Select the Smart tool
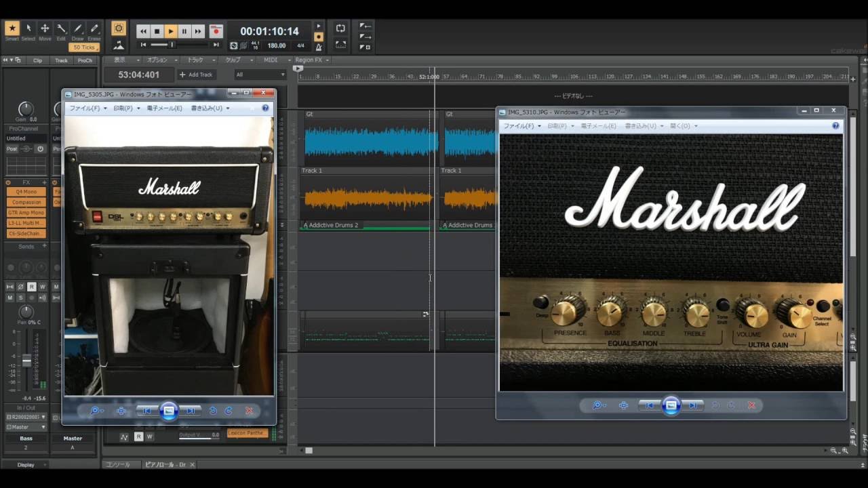The image size is (868, 488). pos(12,28)
